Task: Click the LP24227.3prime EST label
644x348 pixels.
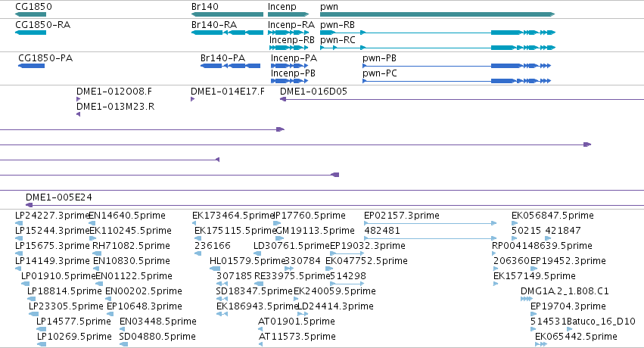Action: click(x=52, y=216)
